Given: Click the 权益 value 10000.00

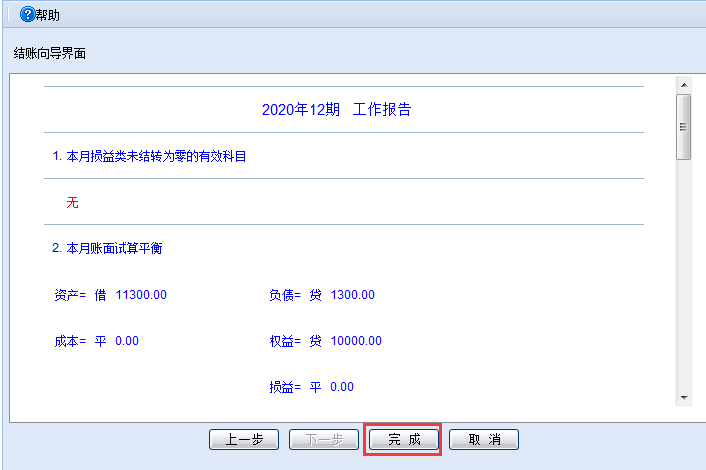Looking at the screenshot, I should 356,341.
